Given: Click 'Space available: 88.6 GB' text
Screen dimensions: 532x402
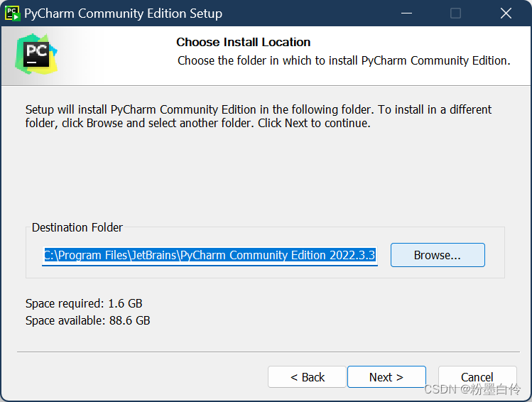Looking at the screenshot, I should (x=87, y=320).
